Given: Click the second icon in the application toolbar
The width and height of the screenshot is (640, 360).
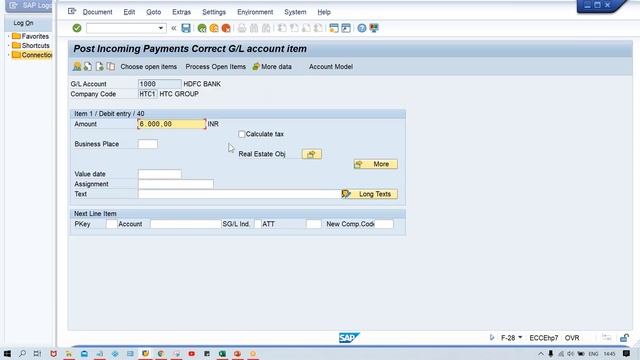Looking at the screenshot, I should pos(88,67).
